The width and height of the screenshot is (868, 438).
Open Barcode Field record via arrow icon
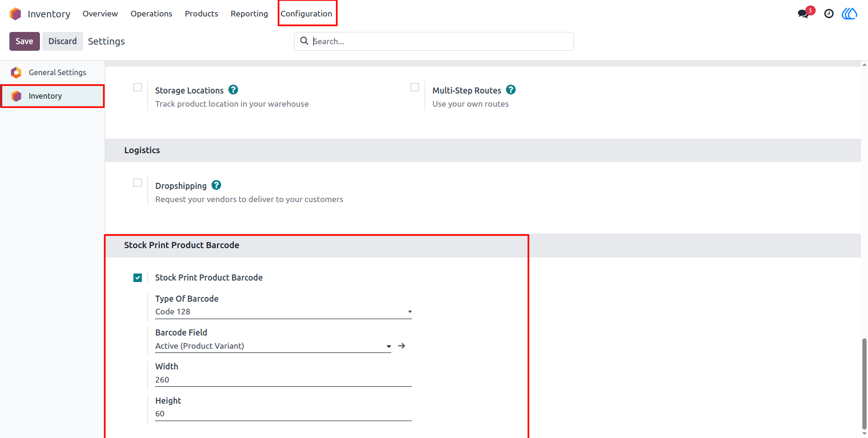point(402,346)
